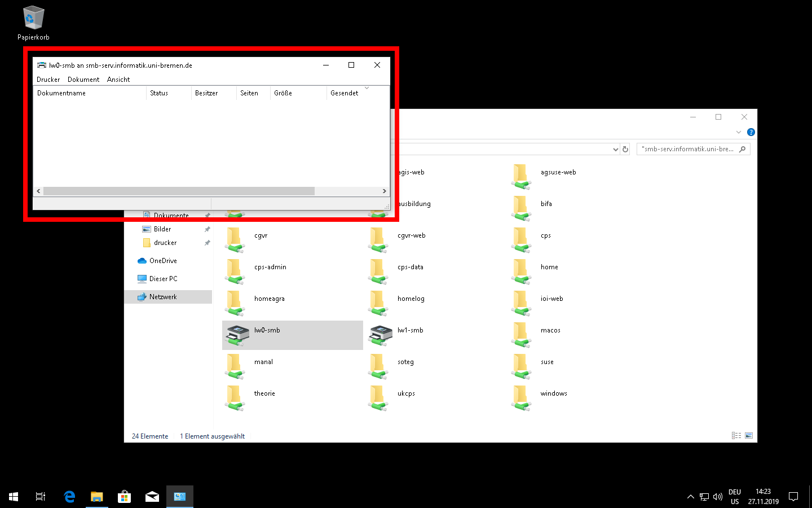Switch to details list view
812x508 pixels.
tap(736, 436)
